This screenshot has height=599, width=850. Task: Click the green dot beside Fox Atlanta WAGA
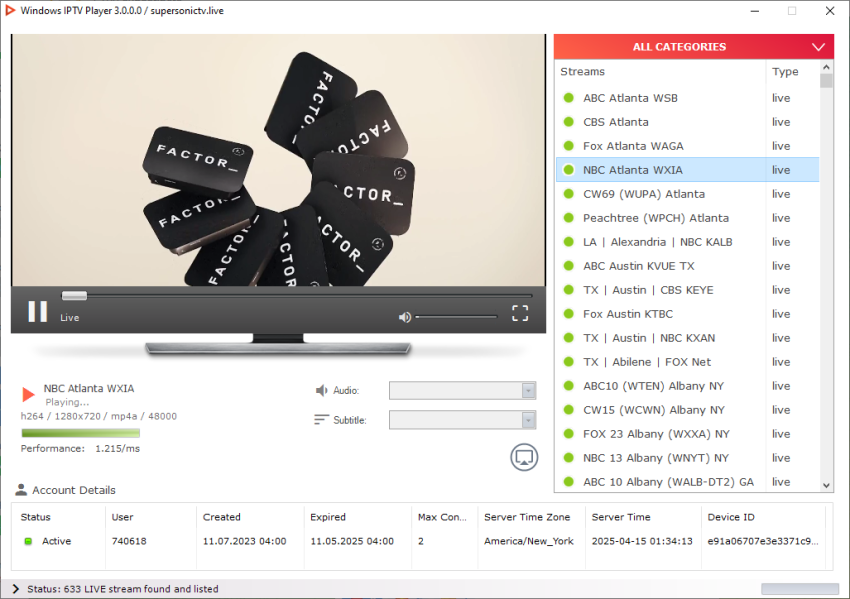(x=569, y=146)
